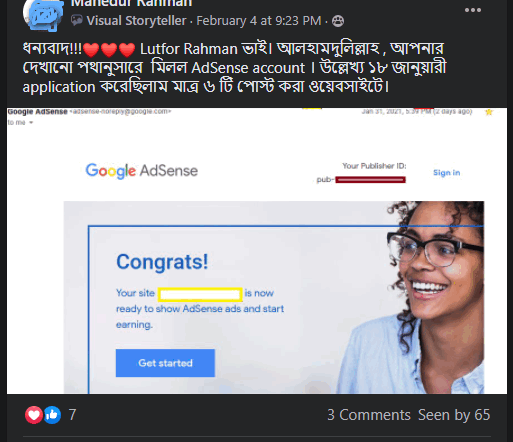Click the red redacted publisher ID bar
The height and width of the screenshot is (442, 513).
tap(370, 180)
